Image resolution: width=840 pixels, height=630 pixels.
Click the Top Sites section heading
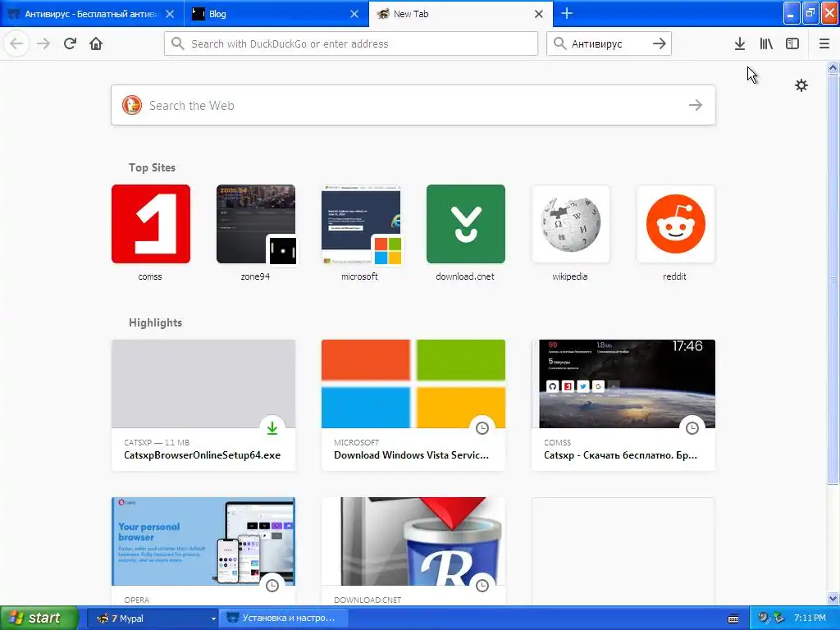click(152, 167)
